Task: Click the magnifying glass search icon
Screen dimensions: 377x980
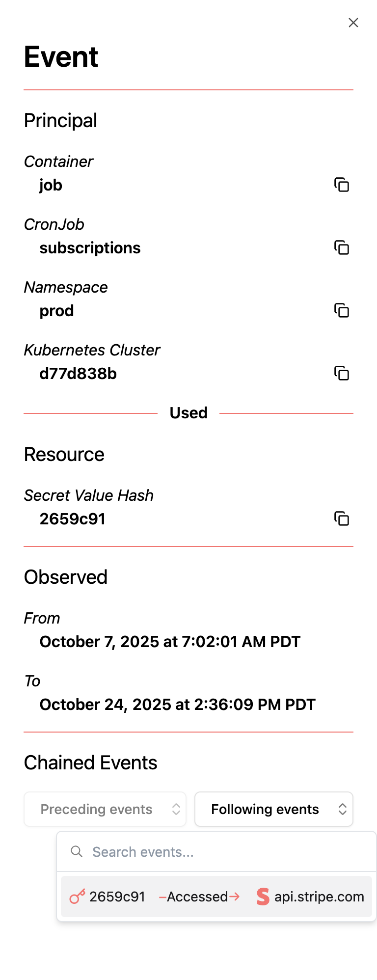Action: pyautogui.click(x=77, y=852)
